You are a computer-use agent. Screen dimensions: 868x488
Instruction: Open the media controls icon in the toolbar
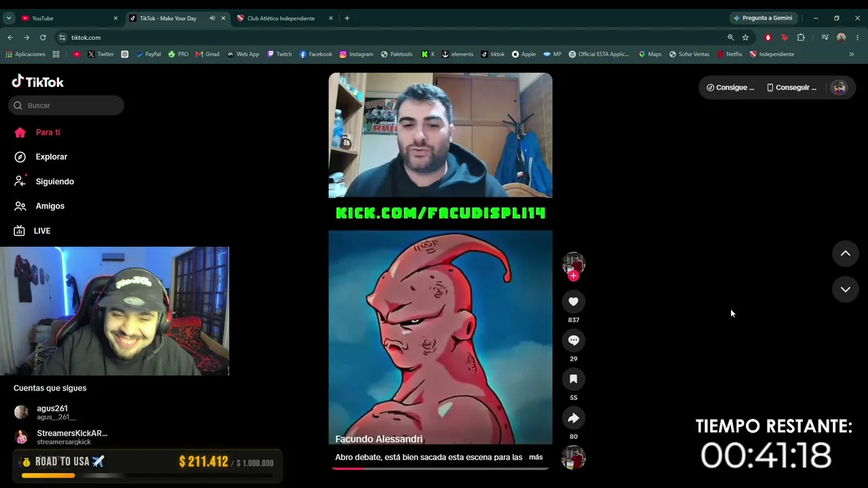tap(825, 37)
